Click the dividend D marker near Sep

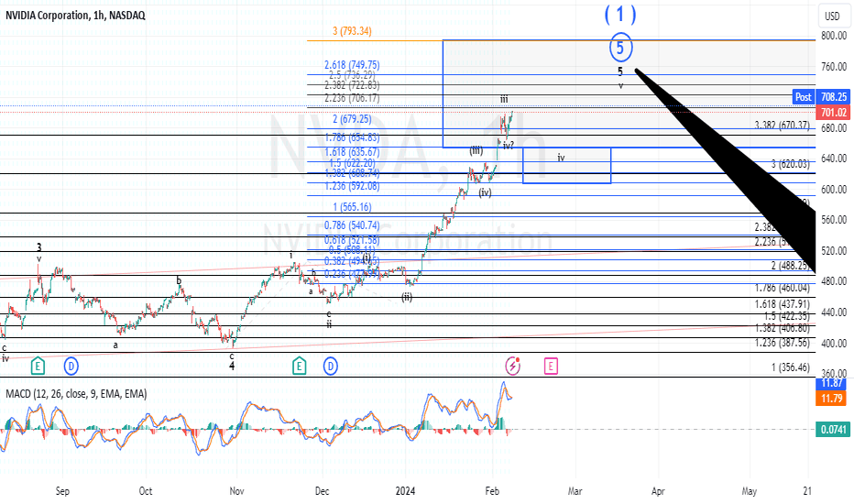click(x=71, y=367)
